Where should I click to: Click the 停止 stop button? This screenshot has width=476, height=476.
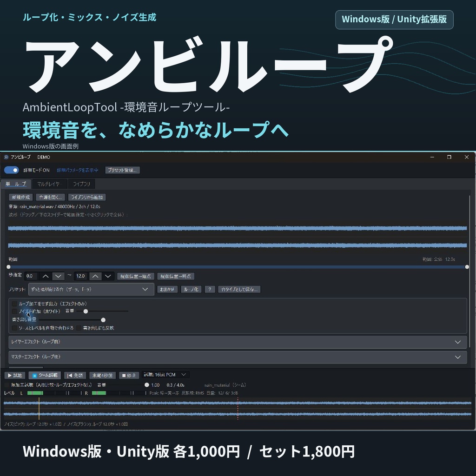tap(129, 376)
